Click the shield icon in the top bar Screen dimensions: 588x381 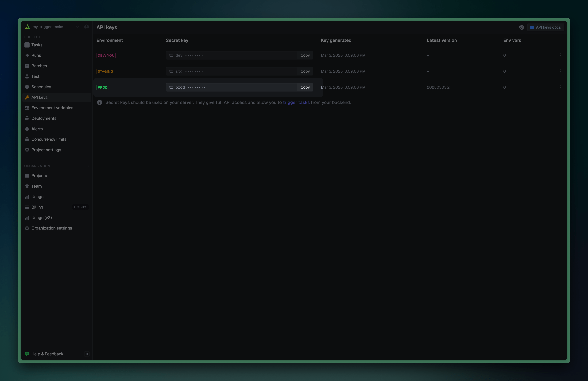coord(522,27)
